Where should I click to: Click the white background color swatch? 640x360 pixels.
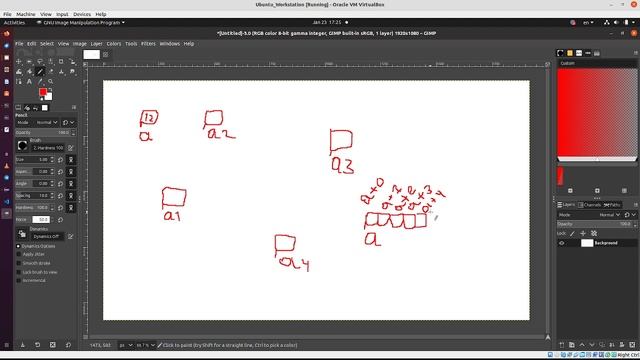49,97
